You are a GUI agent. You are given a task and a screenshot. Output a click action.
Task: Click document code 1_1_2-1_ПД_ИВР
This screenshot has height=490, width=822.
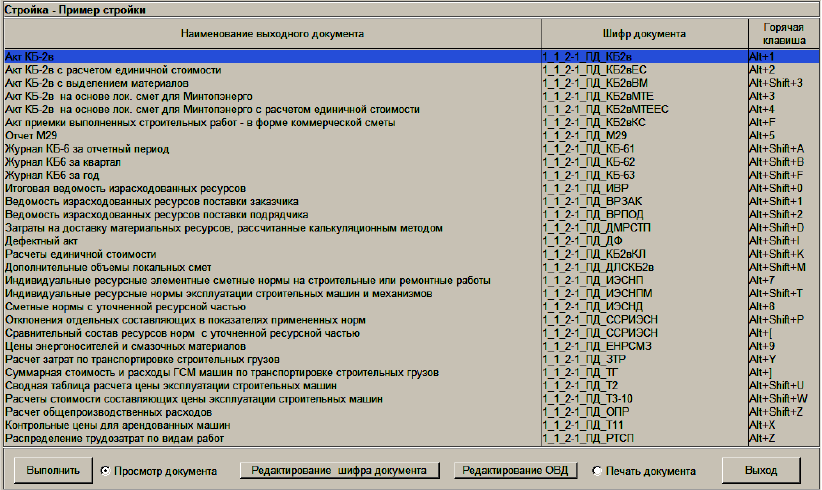click(x=586, y=188)
